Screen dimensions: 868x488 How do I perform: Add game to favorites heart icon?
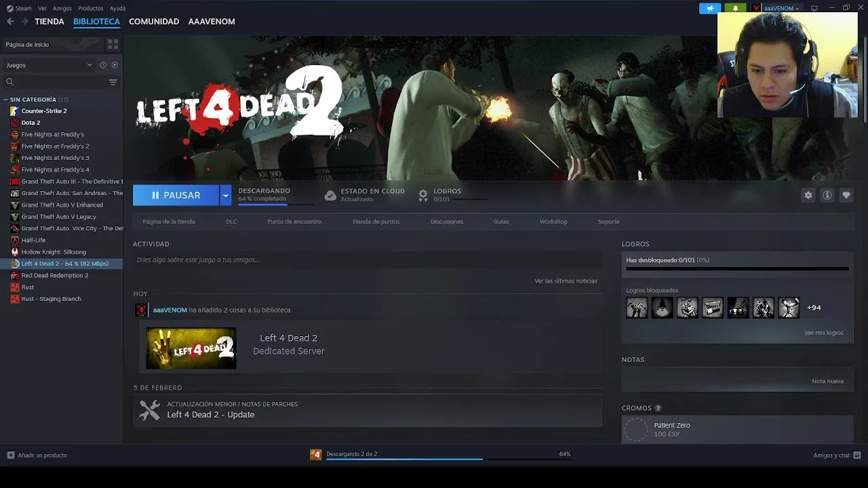tap(846, 195)
